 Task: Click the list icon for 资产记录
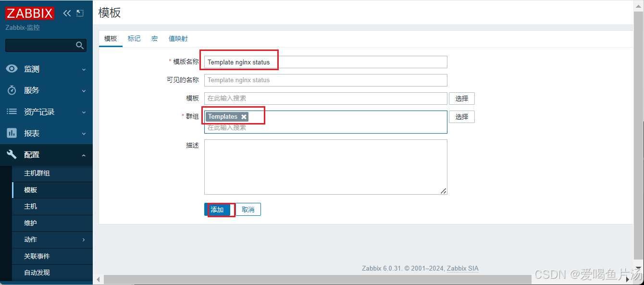[x=12, y=112]
